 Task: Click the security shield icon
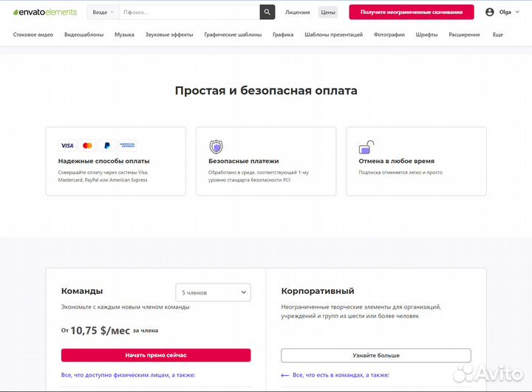(216, 147)
